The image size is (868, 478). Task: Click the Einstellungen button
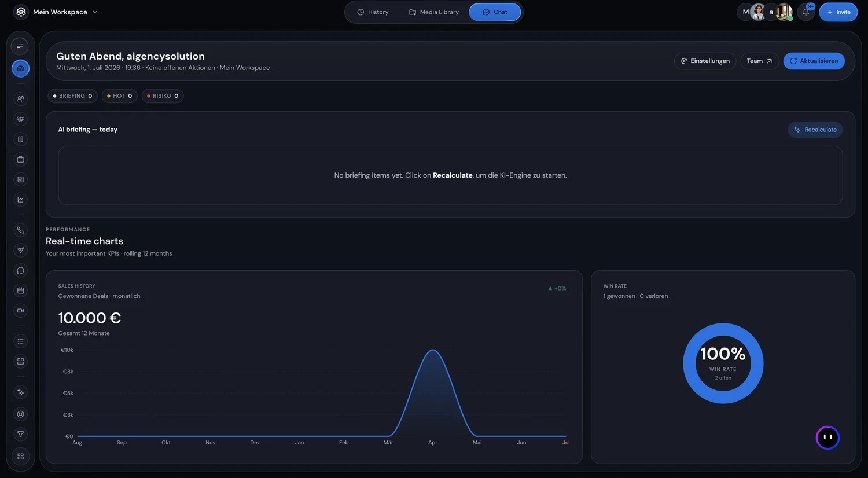(705, 61)
